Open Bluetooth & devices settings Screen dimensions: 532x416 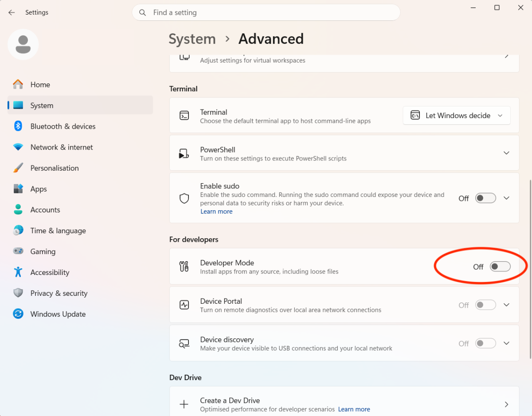click(80, 126)
